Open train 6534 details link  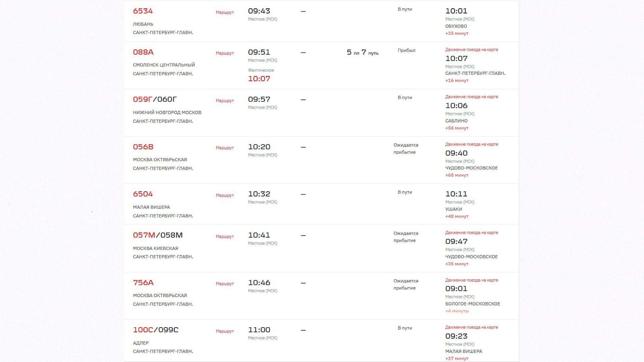(x=143, y=11)
